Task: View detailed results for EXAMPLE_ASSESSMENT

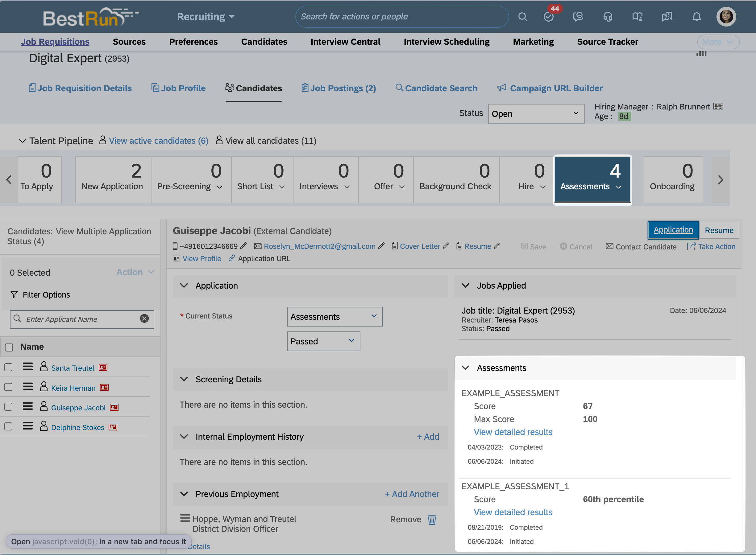Action: tap(513, 432)
